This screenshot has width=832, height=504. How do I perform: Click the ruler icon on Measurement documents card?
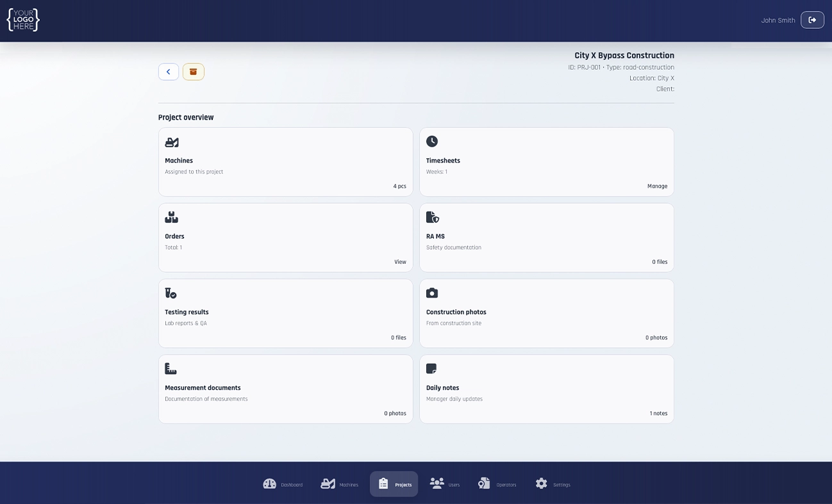[x=171, y=368]
